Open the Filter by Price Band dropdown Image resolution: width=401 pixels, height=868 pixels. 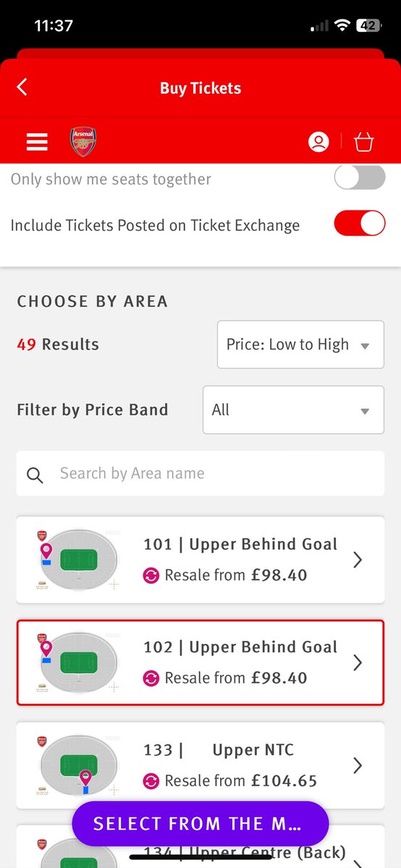click(x=293, y=410)
